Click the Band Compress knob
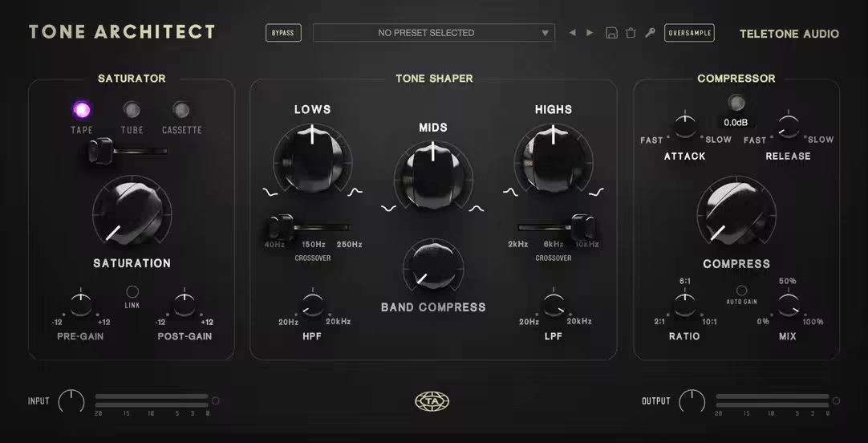The image size is (868, 443). 433,268
